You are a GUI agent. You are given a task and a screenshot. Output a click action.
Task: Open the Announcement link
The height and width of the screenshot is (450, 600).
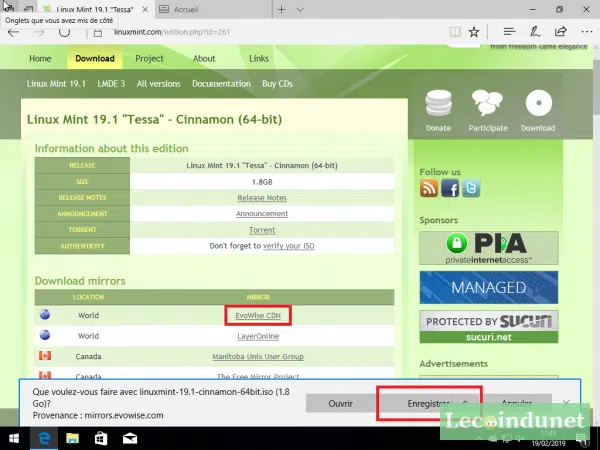[x=262, y=214]
